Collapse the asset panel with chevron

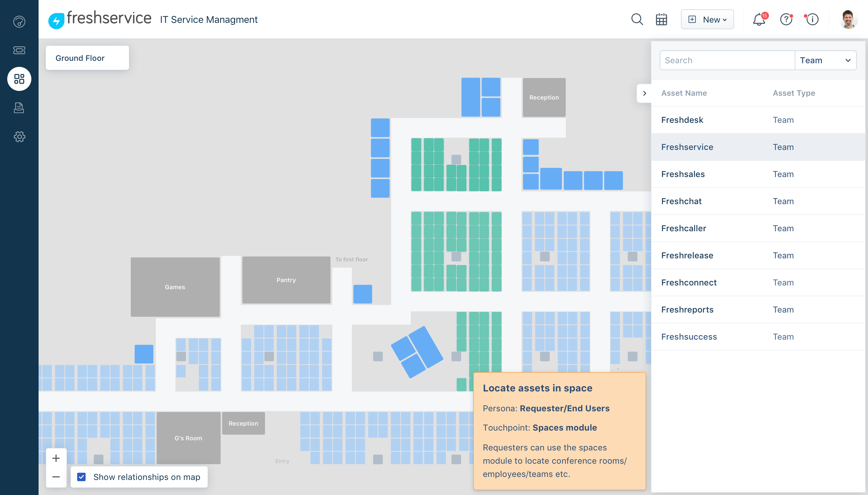(644, 93)
